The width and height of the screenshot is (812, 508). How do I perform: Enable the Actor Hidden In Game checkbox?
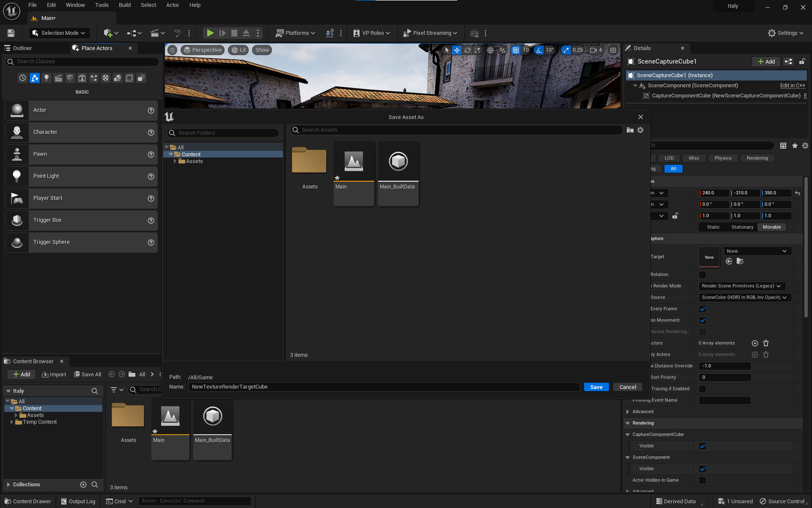[x=702, y=480]
